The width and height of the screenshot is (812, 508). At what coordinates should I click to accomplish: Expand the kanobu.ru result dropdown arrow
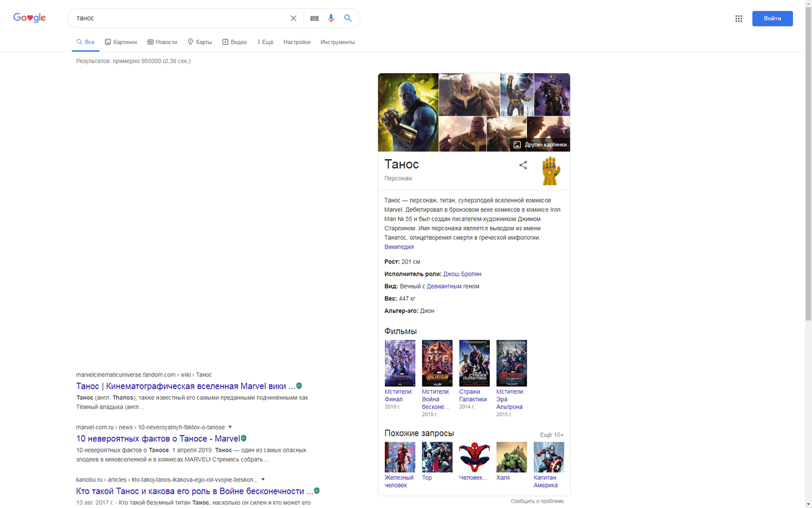tap(263, 480)
